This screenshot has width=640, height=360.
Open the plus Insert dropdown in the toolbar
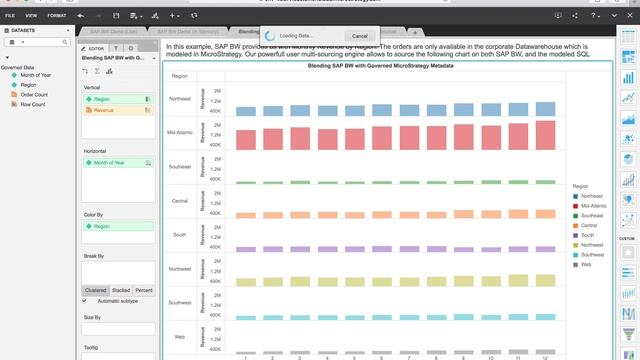point(174,16)
